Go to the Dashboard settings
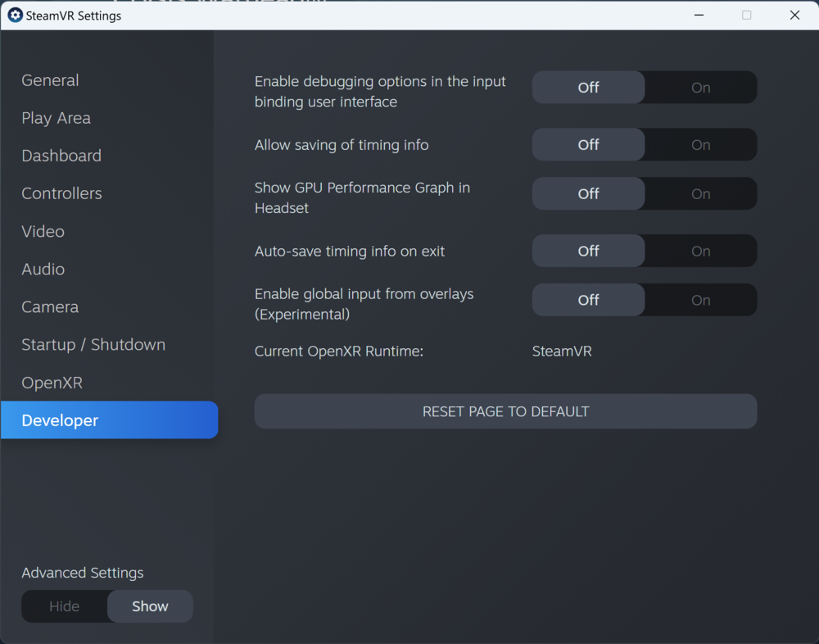The image size is (819, 644). point(61,156)
